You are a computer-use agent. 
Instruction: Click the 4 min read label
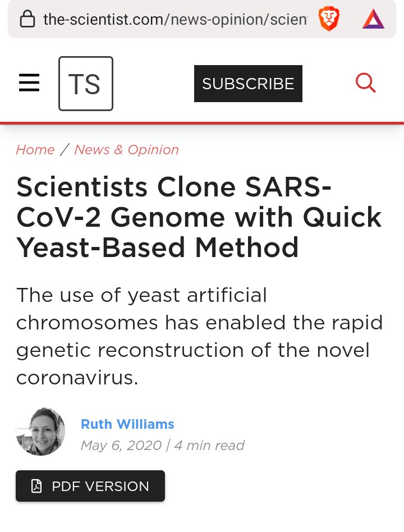(209, 446)
